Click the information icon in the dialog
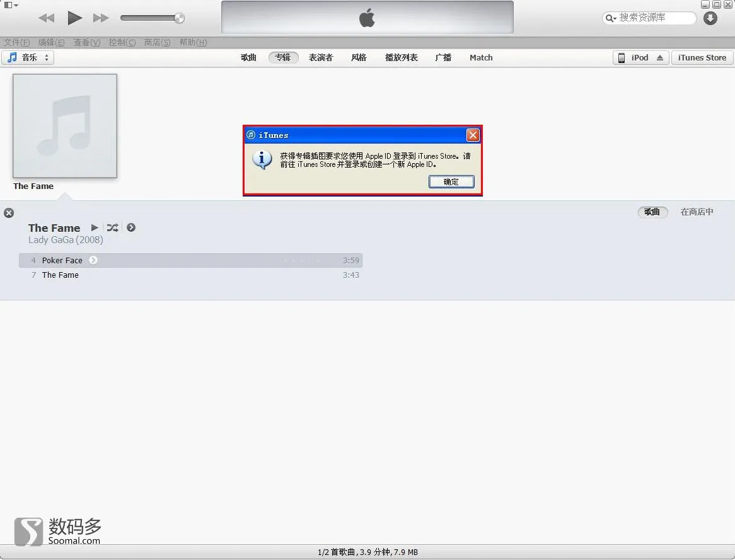Screen dimensions: 735x560 point(262,160)
